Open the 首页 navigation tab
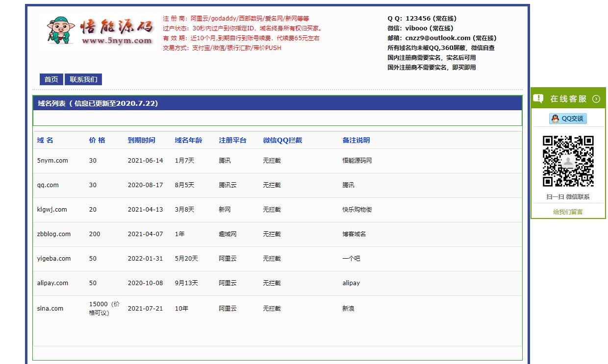Viewport: 608px width, 364px height. point(51,79)
